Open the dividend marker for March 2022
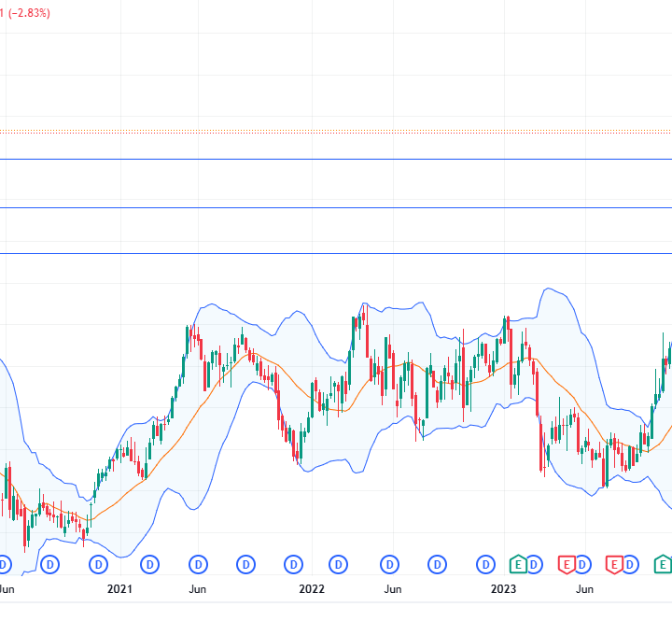 tap(338, 565)
